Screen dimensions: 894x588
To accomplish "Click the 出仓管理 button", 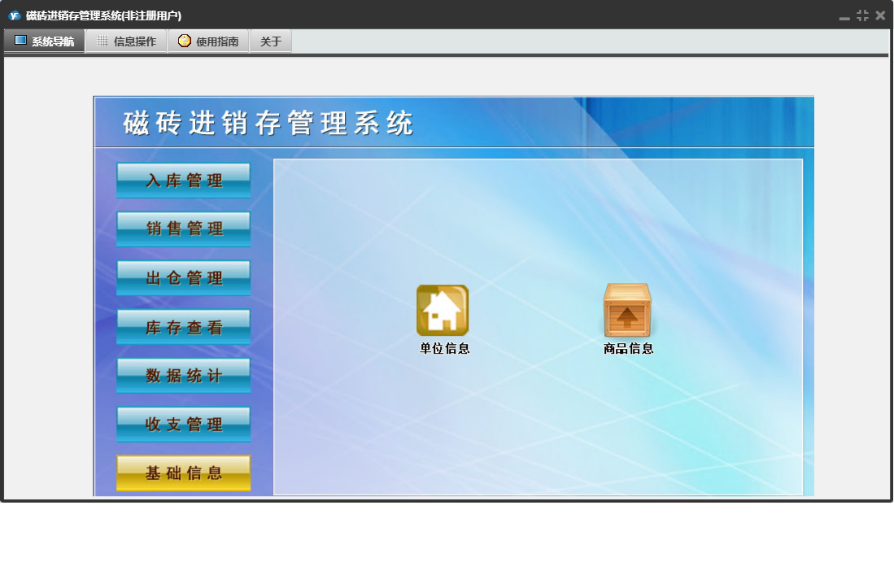I will 184,277.
